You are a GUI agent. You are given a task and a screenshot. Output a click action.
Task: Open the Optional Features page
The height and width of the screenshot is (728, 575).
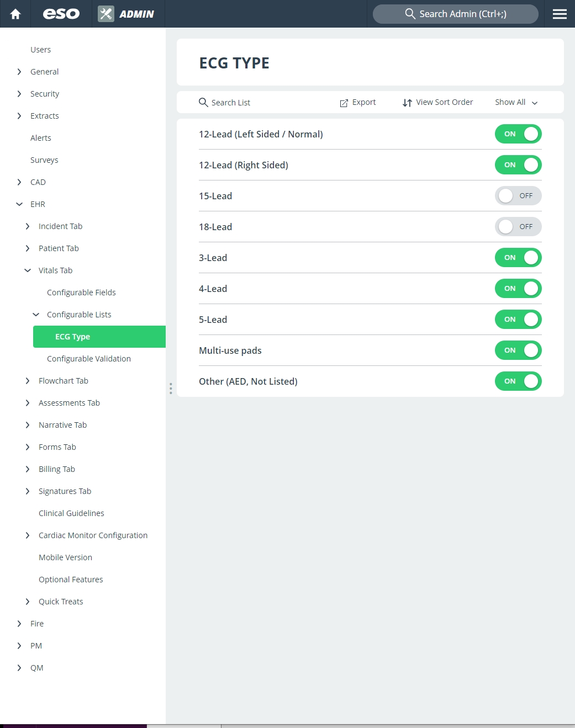pyautogui.click(x=71, y=579)
